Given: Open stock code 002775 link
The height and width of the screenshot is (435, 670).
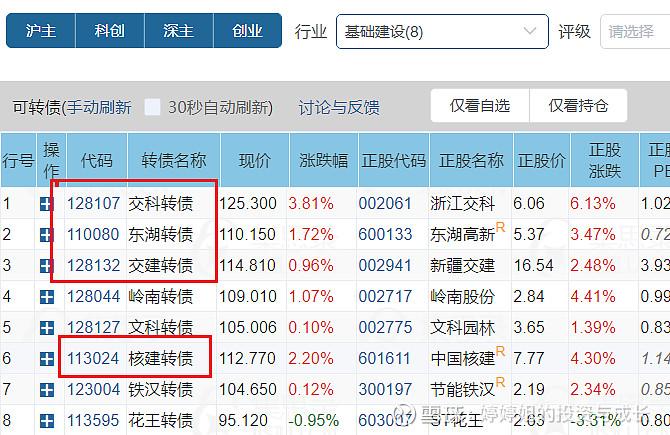Looking at the screenshot, I should pos(385,327).
